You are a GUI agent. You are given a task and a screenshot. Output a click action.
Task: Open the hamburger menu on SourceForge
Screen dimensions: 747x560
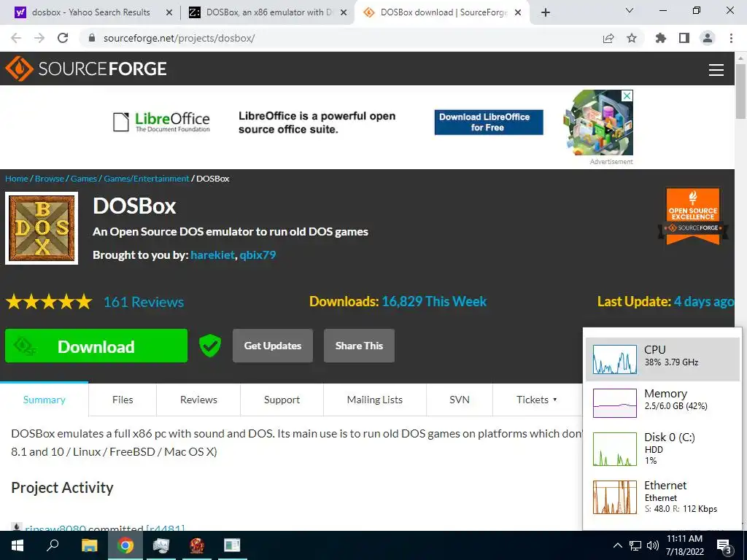716,69
